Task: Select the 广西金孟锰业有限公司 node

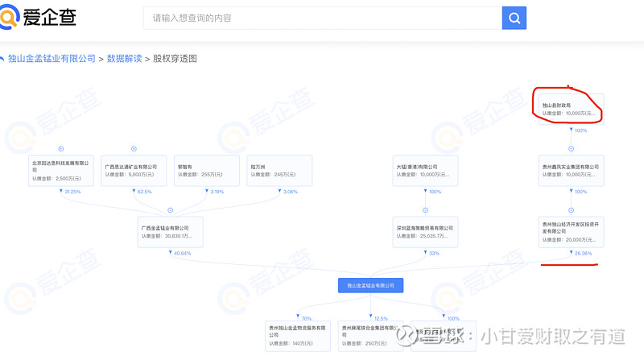Action: [x=170, y=232]
